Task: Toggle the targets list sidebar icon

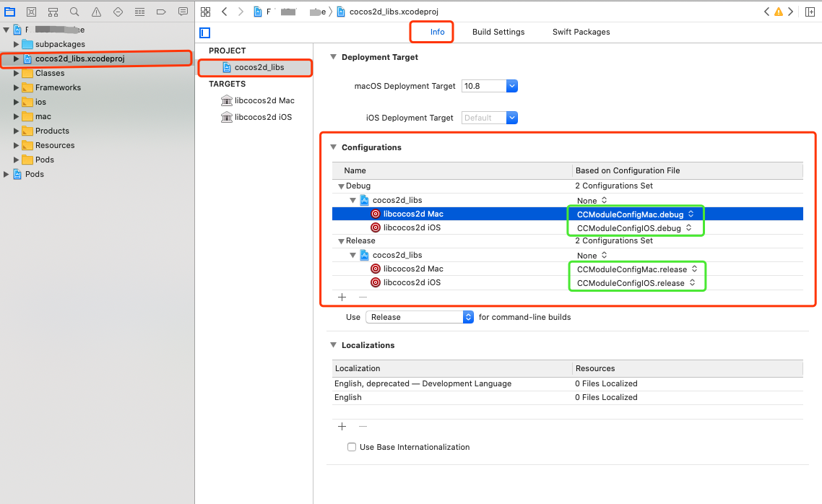Action: click(205, 33)
